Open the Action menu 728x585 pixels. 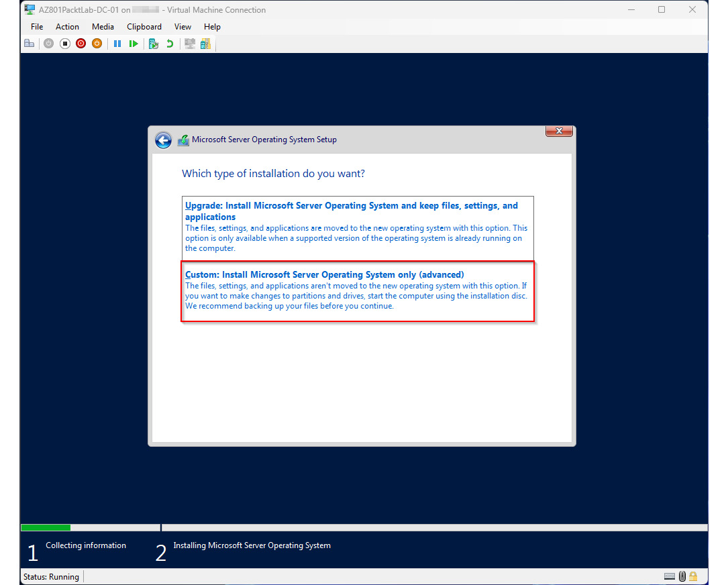(x=67, y=27)
